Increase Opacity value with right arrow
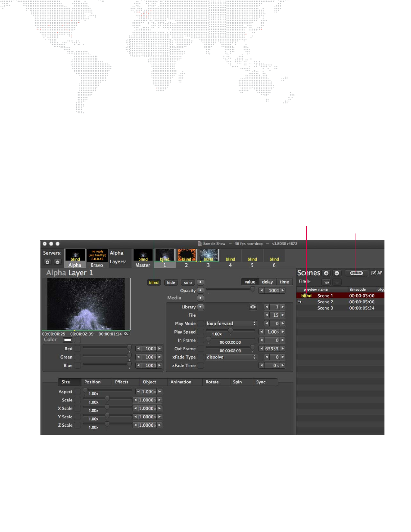The width and height of the screenshot is (411, 532). tap(283, 291)
